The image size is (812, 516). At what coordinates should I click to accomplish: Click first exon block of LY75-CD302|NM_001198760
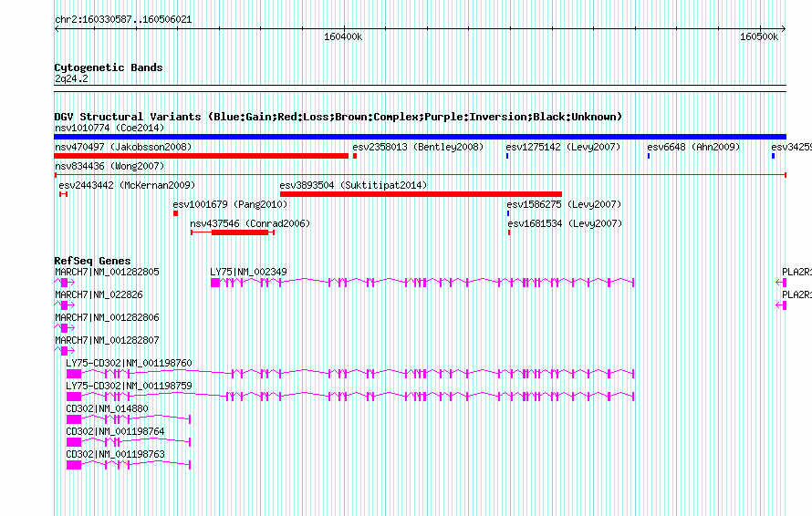tap(74, 374)
